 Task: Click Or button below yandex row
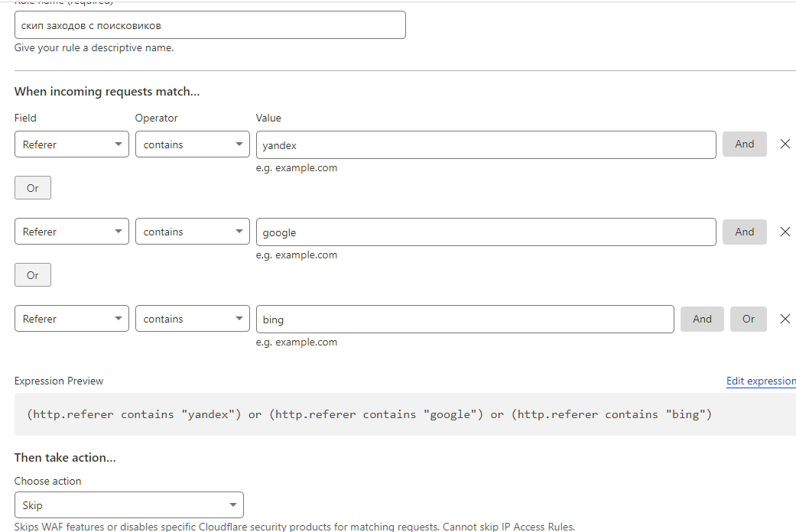point(33,188)
